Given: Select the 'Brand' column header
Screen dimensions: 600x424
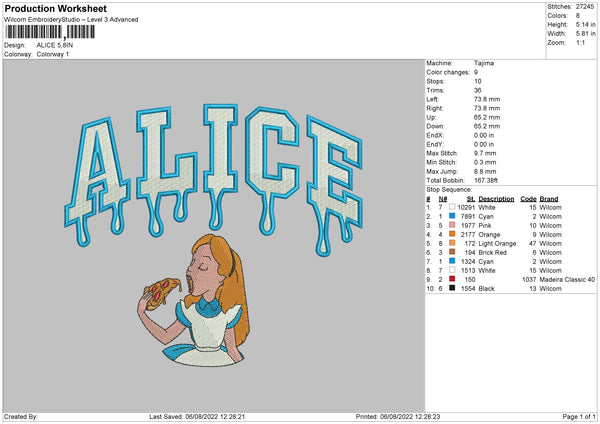Looking at the screenshot, I should pos(549,199).
